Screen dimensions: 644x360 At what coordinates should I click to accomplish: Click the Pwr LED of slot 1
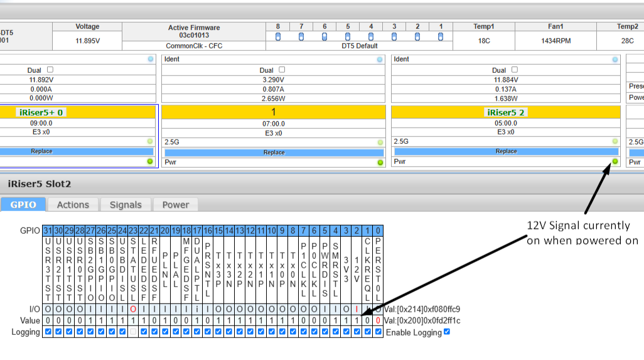(x=380, y=162)
